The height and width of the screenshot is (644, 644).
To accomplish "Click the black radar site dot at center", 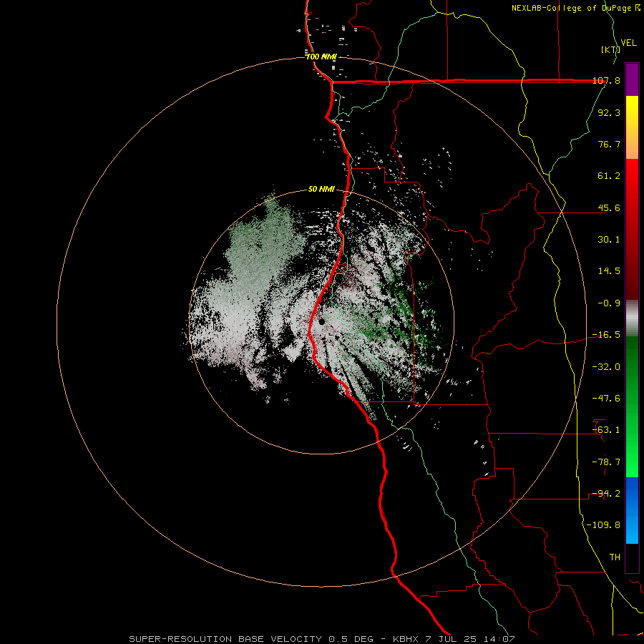I will tap(321, 322).
